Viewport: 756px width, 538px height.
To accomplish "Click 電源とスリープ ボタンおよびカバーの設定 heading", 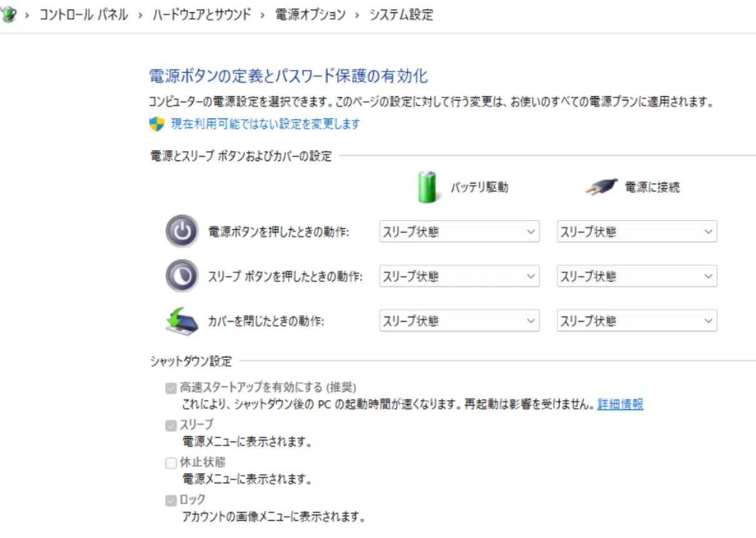I will [241, 156].
